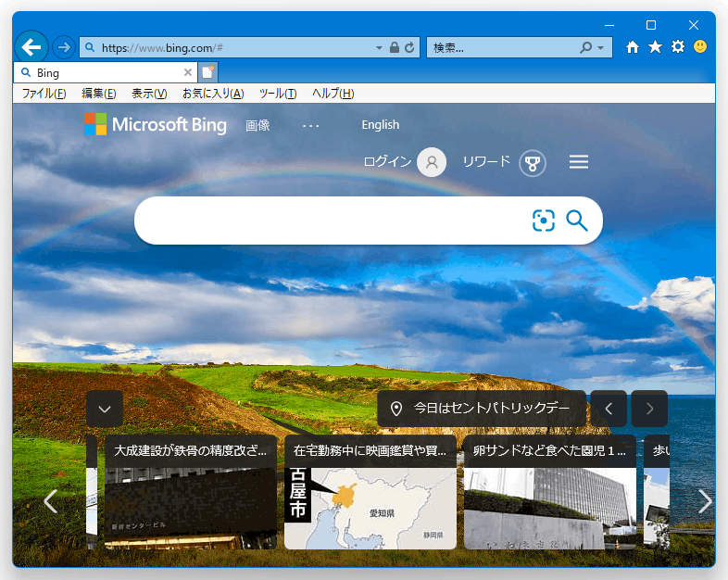Open the 画像 images link
Screen dimensions: 728x580
point(257,125)
